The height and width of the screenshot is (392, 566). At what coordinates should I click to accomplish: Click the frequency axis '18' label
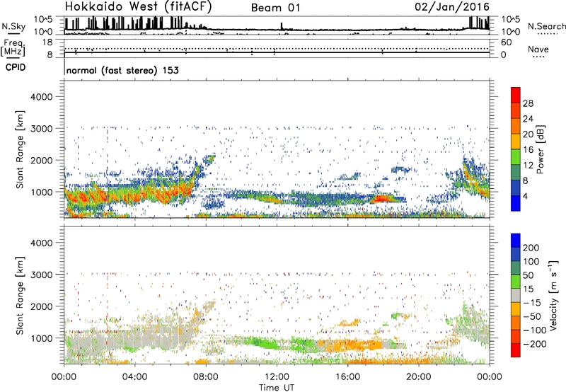(47, 42)
